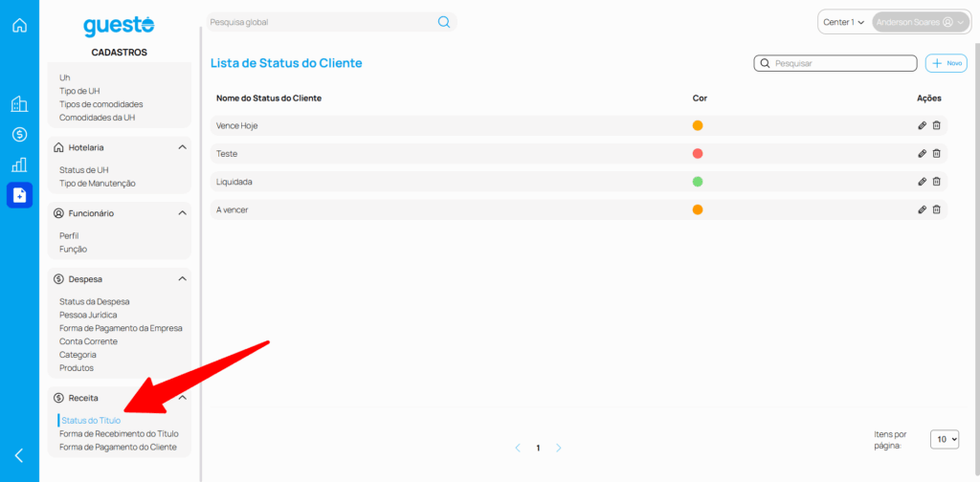Image resolution: width=980 pixels, height=482 pixels.
Task: Collapse the Funcionário section
Action: coord(182,213)
